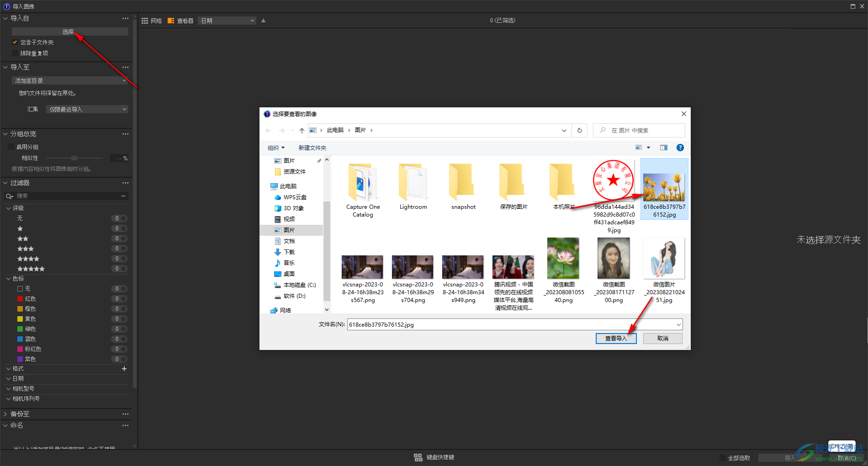The width and height of the screenshot is (868, 466).
Task: Click the view and import button
Action: coord(616,338)
